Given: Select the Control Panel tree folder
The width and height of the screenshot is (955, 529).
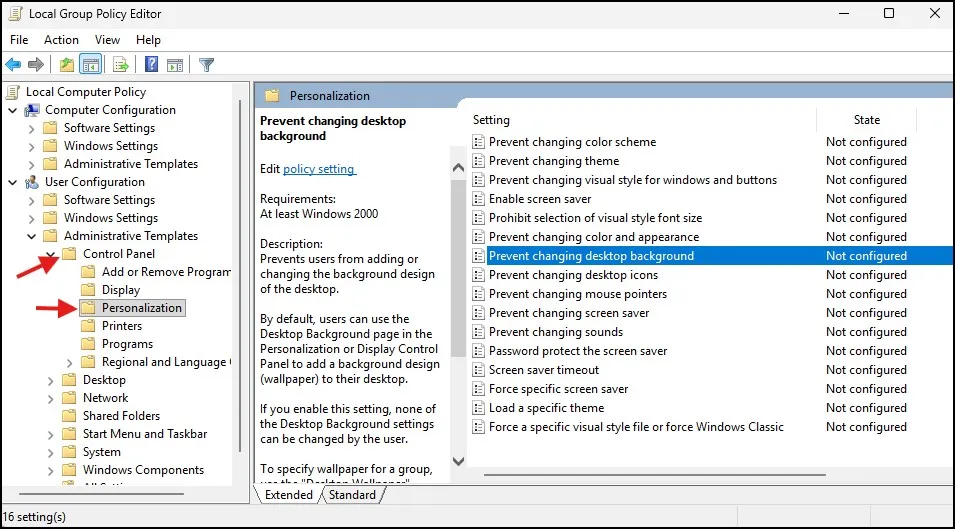Looking at the screenshot, I should (119, 254).
